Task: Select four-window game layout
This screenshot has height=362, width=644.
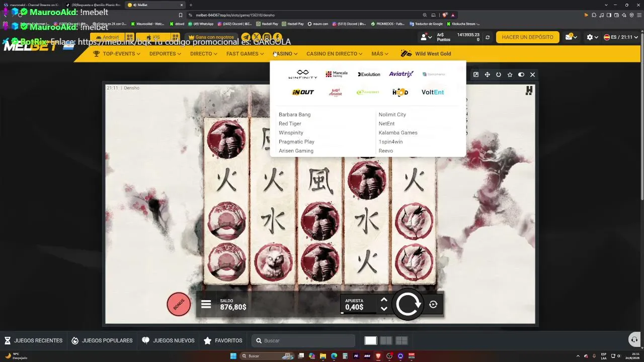Action: 401,340
